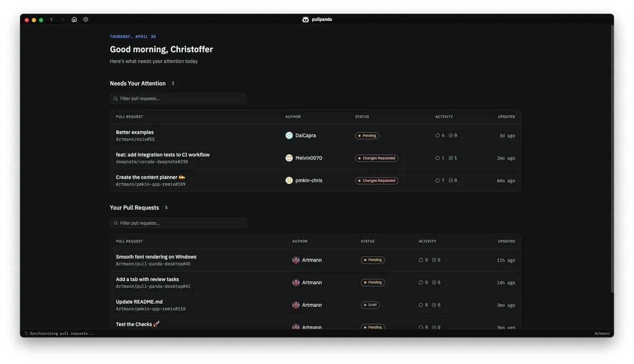Click comment icon in Better examples row
Viewport: 634px width, 364px height.
(x=437, y=136)
